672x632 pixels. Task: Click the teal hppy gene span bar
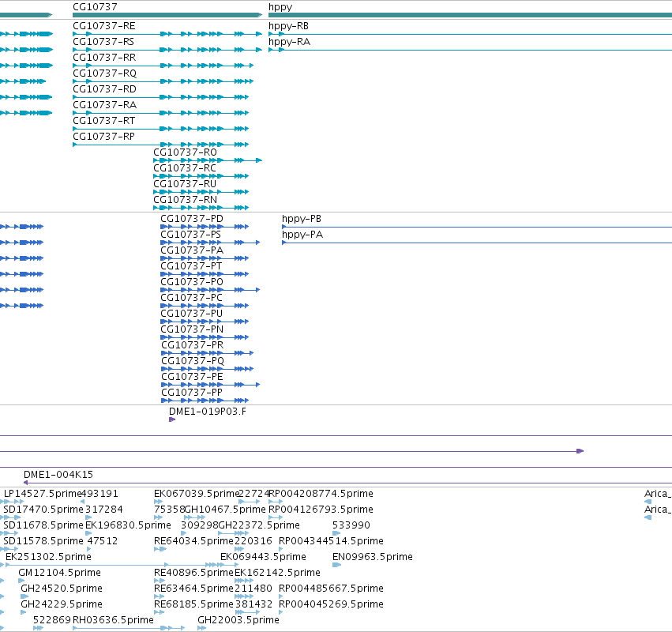470,15
